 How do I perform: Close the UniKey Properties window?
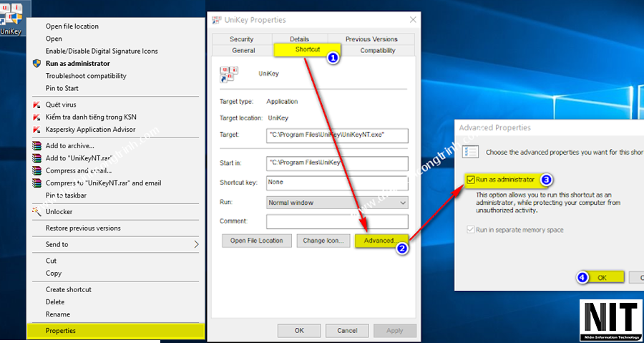[413, 20]
